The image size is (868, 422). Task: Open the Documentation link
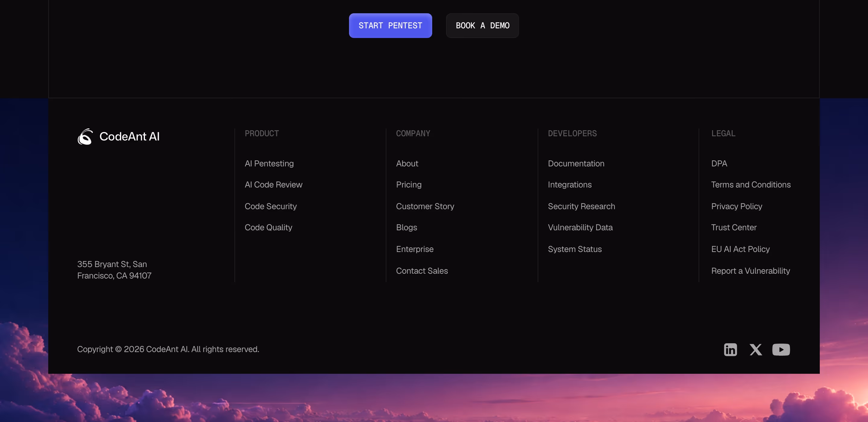coord(576,163)
